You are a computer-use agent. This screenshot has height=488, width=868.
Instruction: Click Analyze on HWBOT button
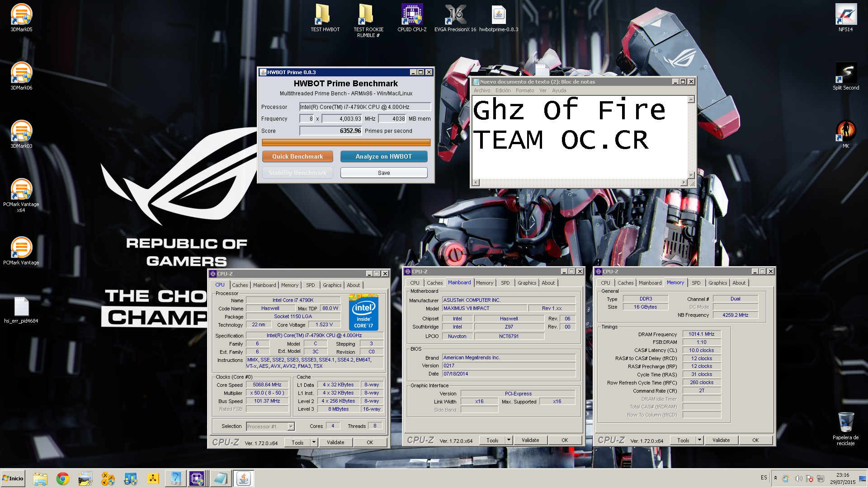(384, 156)
